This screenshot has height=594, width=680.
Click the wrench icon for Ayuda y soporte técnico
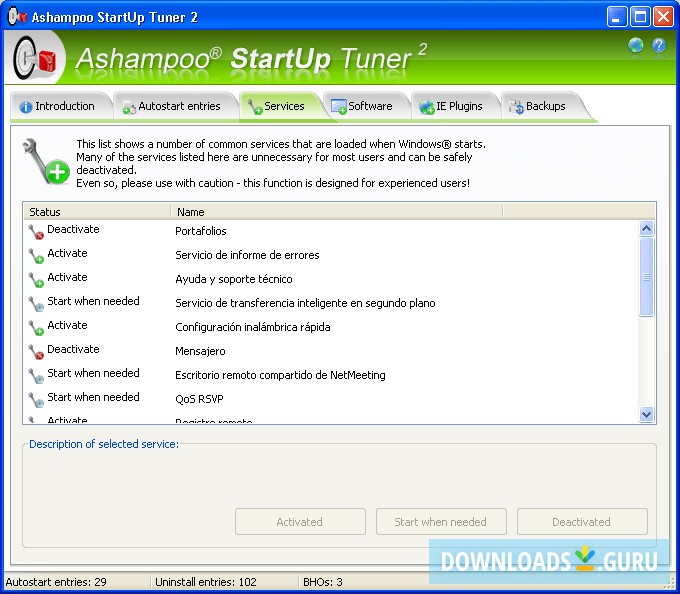tap(36, 280)
